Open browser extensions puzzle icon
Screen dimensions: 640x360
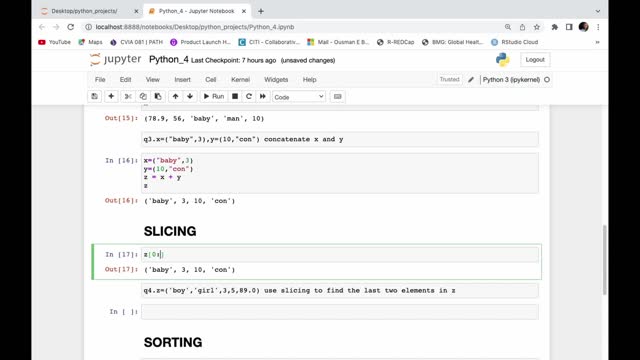coord(555,27)
